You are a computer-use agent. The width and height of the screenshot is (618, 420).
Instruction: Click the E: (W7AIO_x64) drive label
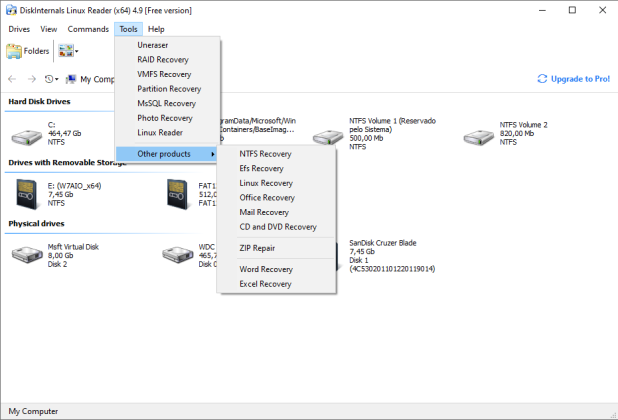click(74, 194)
